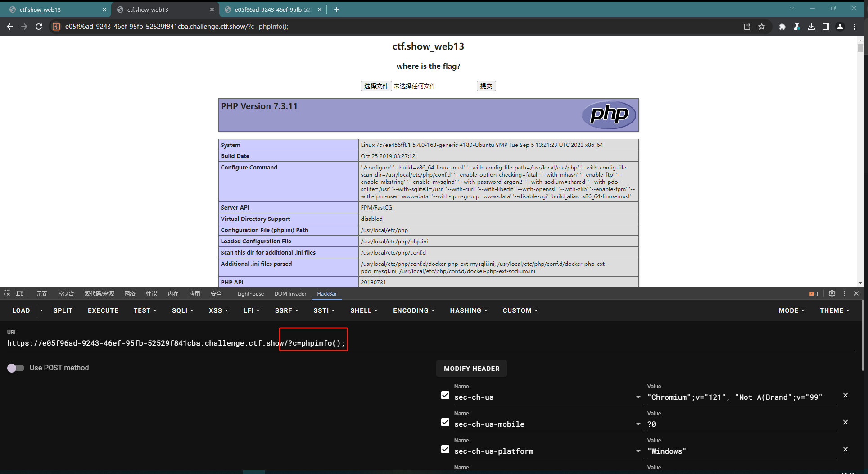Open Chrome labs flask icon
Viewport: 868px width, 474px height.
(x=797, y=27)
